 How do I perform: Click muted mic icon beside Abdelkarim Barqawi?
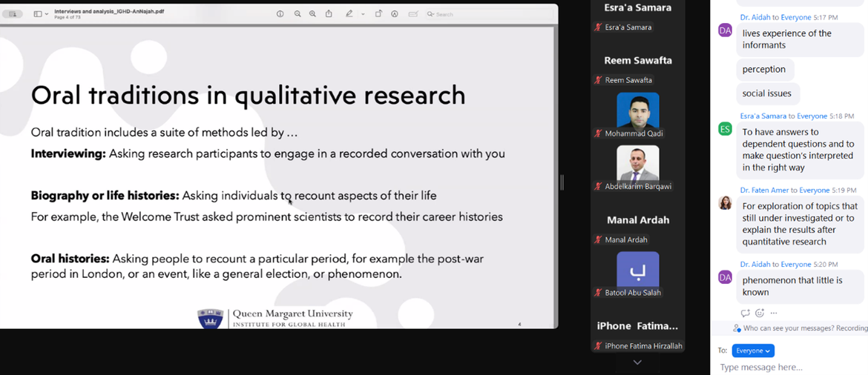598,187
